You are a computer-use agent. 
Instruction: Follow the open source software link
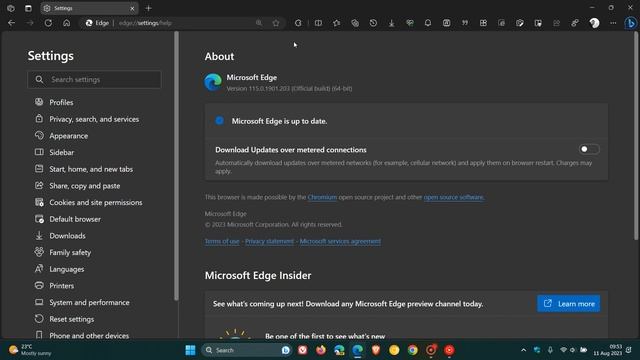click(x=453, y=198)
